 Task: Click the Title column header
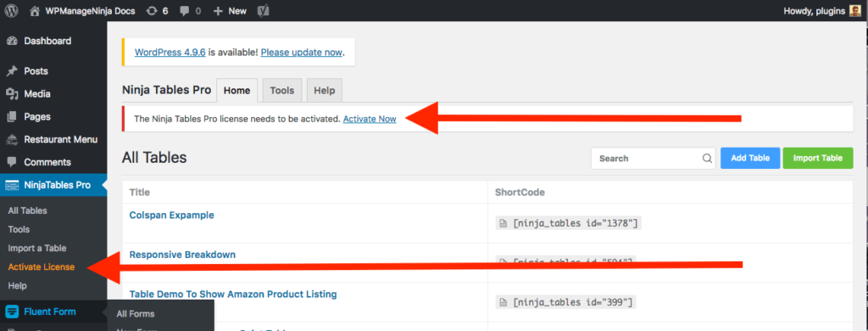click(140, 193)
